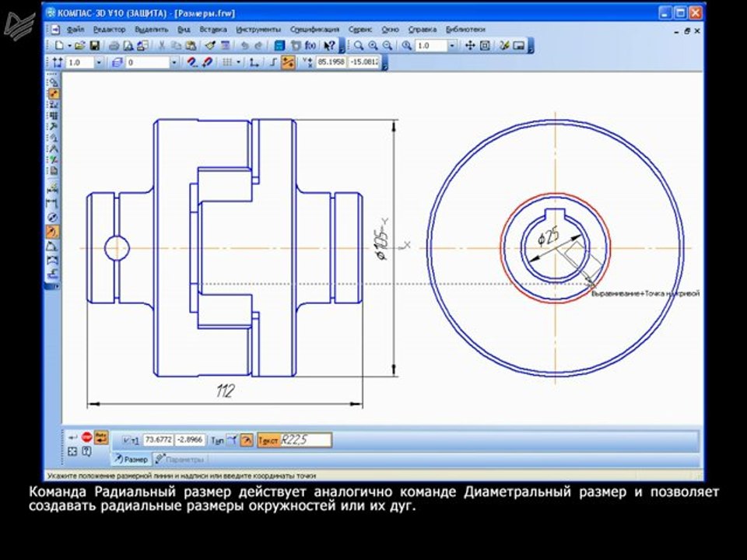Toggle the Auto-create object button
This screenshot has width=747, height=560.
click(101, 437)
